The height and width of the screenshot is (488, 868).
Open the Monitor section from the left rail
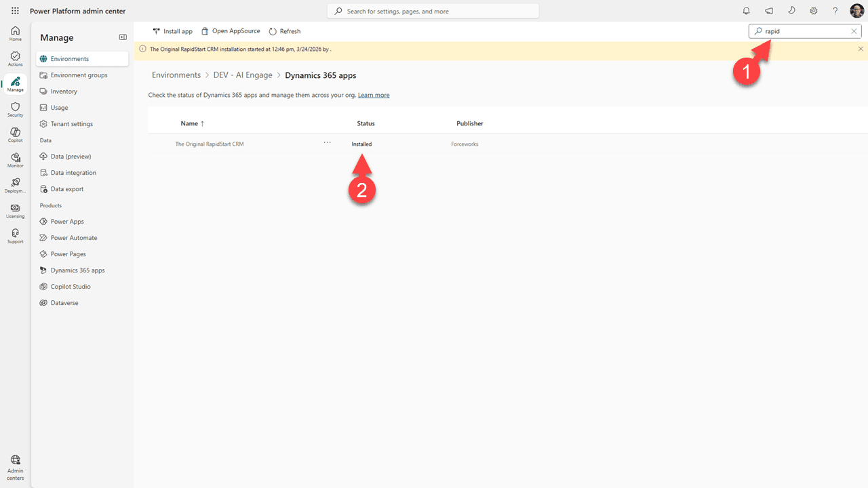[x=15, y=159]
